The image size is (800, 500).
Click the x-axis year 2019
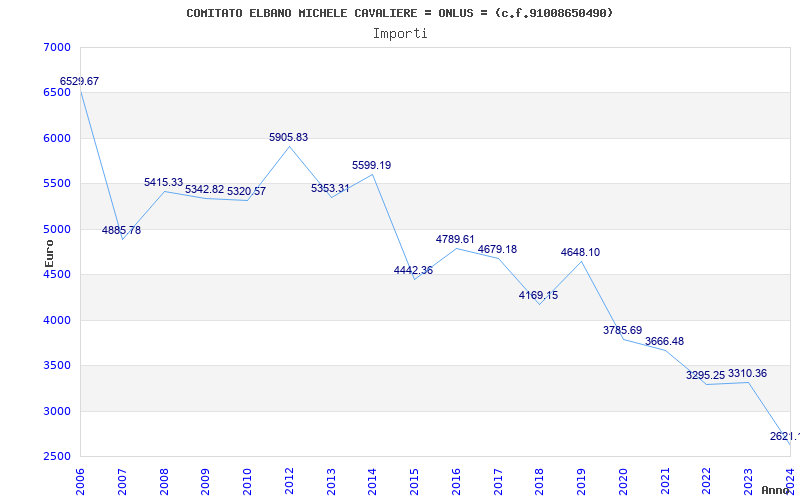(582, 481)
